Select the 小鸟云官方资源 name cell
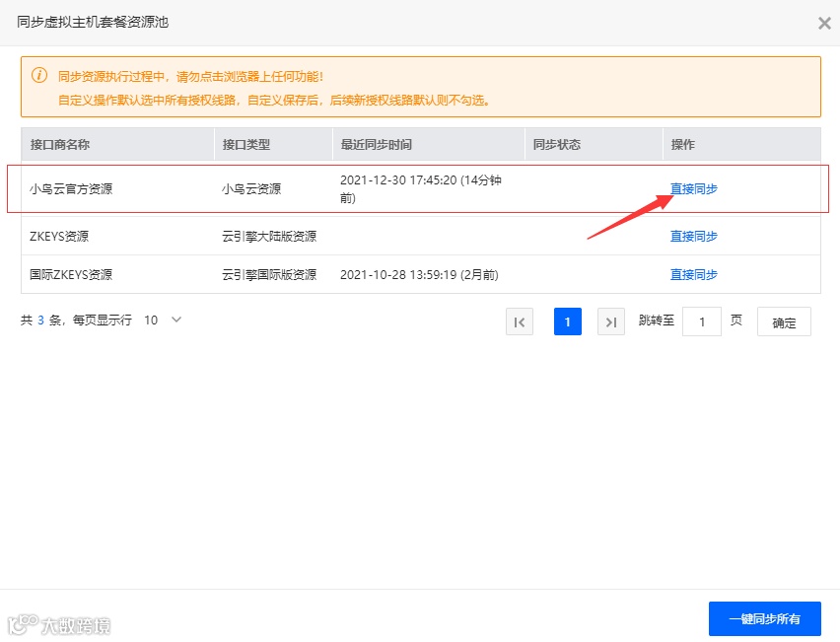Screen dimensions: 840x642 pyautogui.click(x=71, y=188)
